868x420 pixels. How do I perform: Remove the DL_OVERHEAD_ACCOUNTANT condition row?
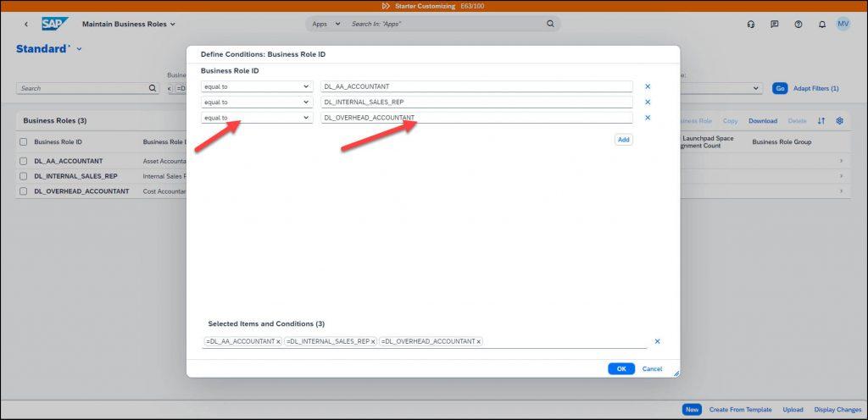click(648, 118)
